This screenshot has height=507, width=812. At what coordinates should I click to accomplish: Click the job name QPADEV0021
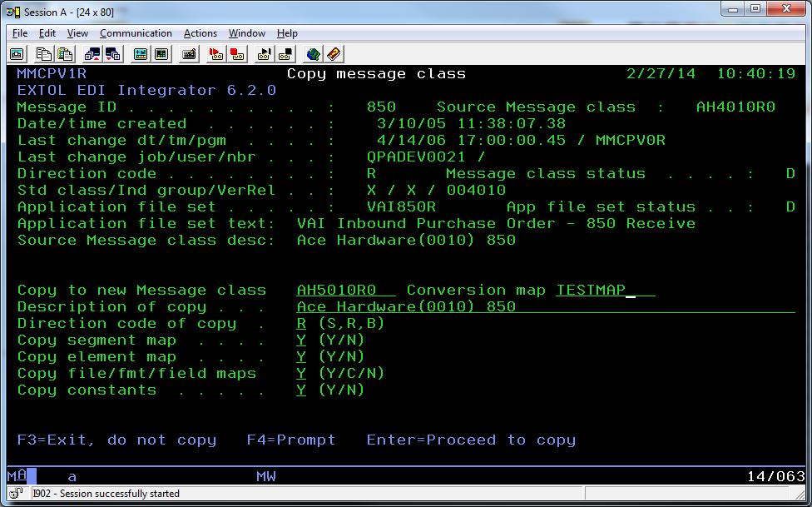pos(416,157)
